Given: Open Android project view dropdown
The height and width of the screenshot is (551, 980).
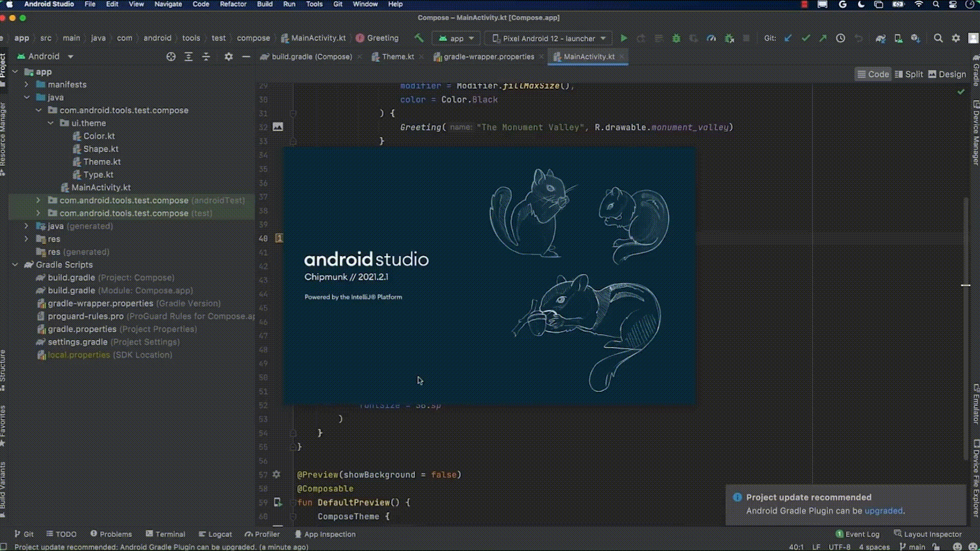Looking at the screenshot, I should tap(45, 57).
